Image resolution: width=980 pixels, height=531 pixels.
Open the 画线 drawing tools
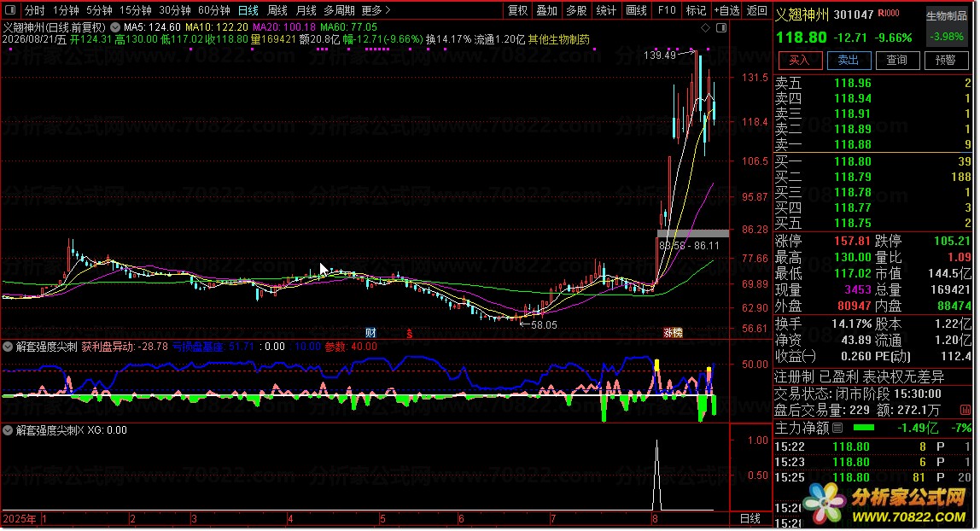click(636, 10)
